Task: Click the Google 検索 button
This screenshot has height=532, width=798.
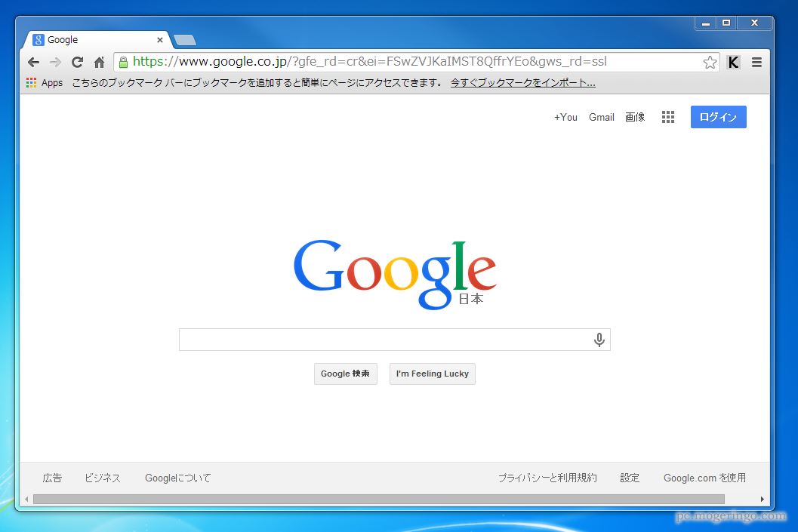Action: coord(345,374)
